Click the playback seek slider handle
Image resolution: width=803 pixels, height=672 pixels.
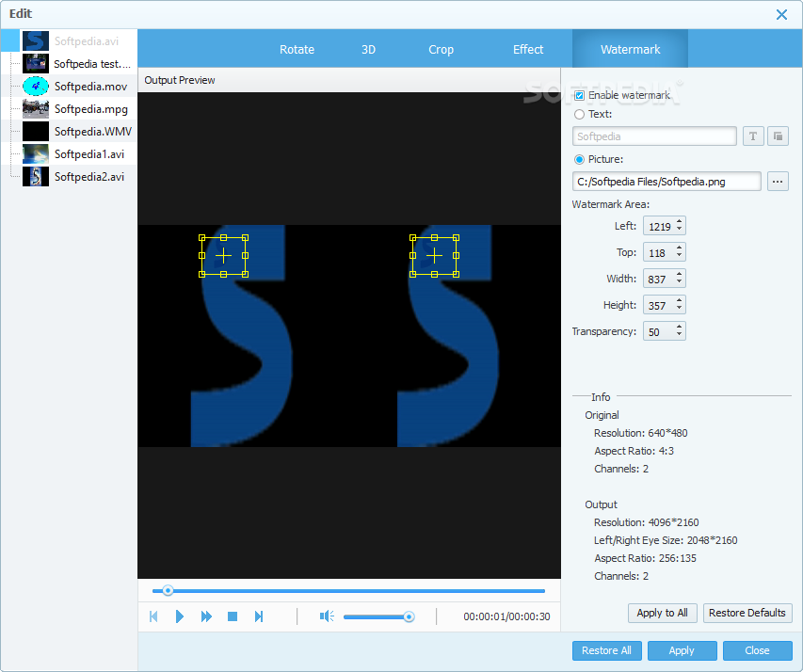[x=168, y=590]
